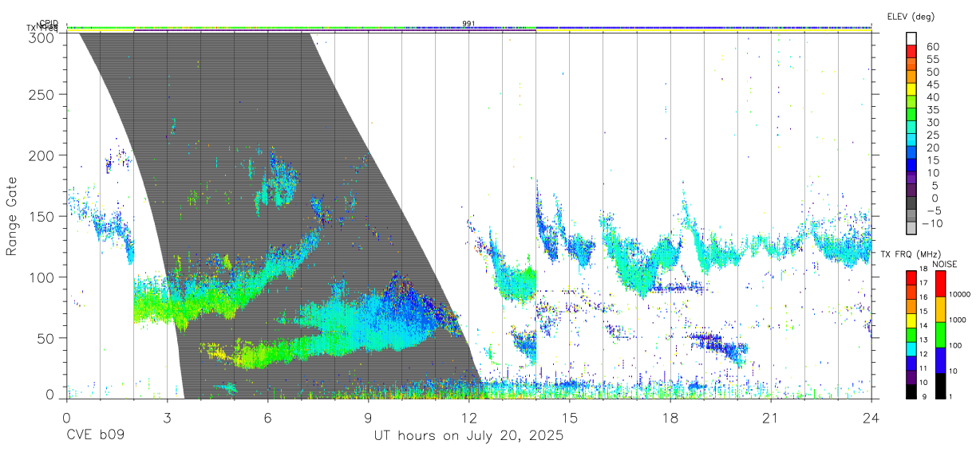Click the x-axis tick label '3'

[x=167, y=417]
